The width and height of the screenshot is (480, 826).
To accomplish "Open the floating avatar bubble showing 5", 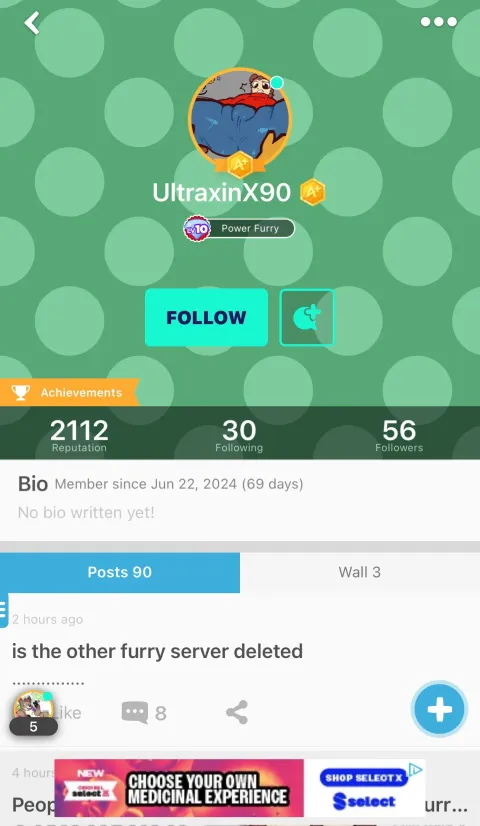I will coord(33,713).
